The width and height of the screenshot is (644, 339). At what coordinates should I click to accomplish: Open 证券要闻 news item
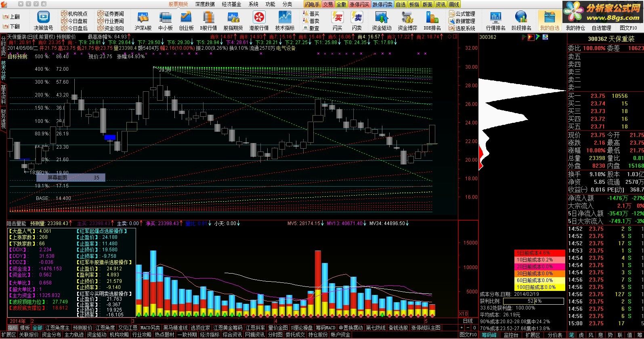[x=111, y=14]
